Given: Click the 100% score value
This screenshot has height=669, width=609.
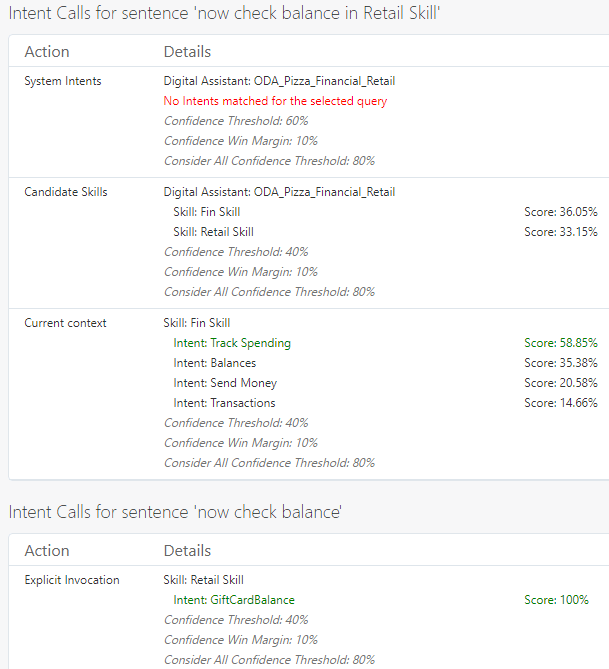Looking at the screenshot, I should pyautogui.click(x=556, y=600).
